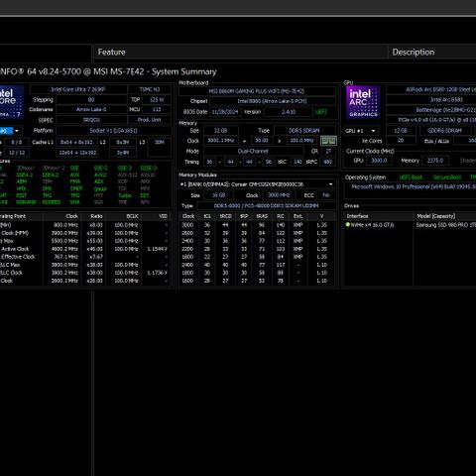Image resolution: width=476 pixels, height=476 pixels.
Task: Click the RDRAND feature flag
Action: coord(26,202)
